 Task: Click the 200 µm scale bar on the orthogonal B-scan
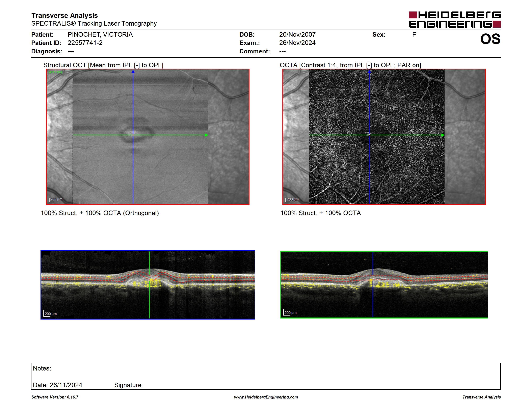(50, 314)
